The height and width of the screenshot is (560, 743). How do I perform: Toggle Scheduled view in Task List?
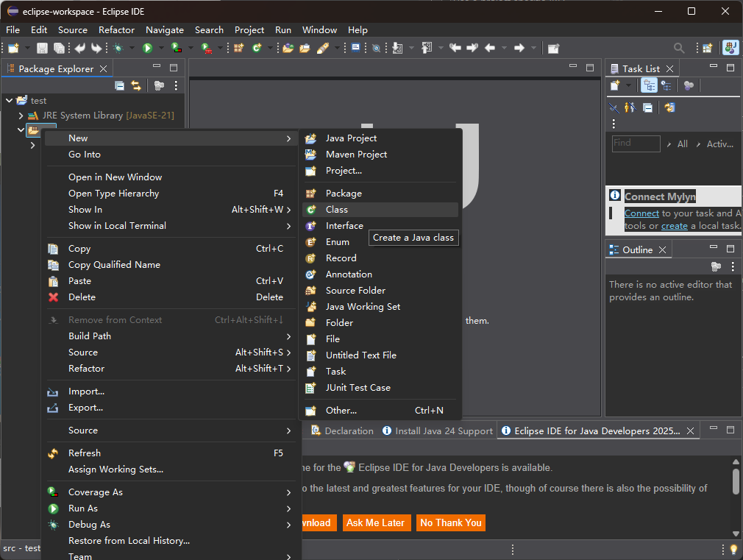click(x=666, y=85)
